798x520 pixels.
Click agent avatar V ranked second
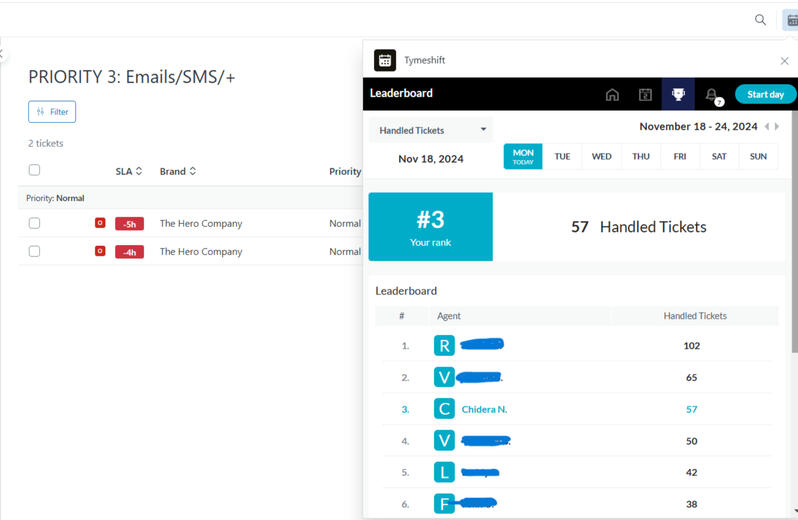click(444, 378)
